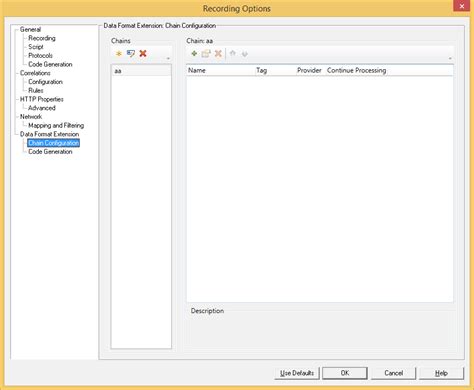This screenshot has height=390, width=474.
Task: Click the Continue Processing column header
Action: pos(356,70)
